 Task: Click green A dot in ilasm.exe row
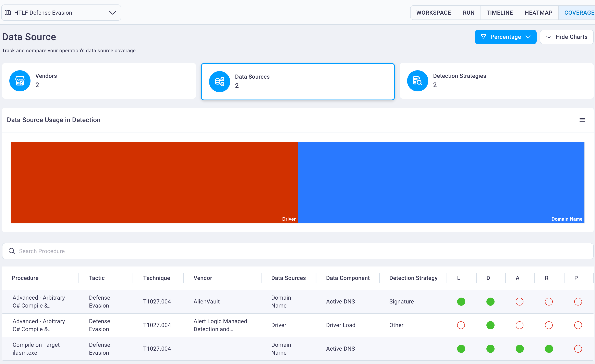[x=519, y=349]
